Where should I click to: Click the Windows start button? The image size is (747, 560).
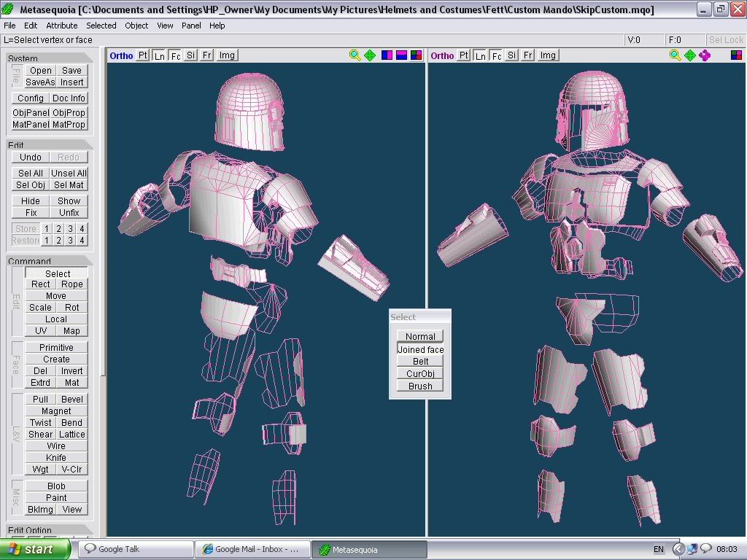pyautogui.click(x=35, y=549)
